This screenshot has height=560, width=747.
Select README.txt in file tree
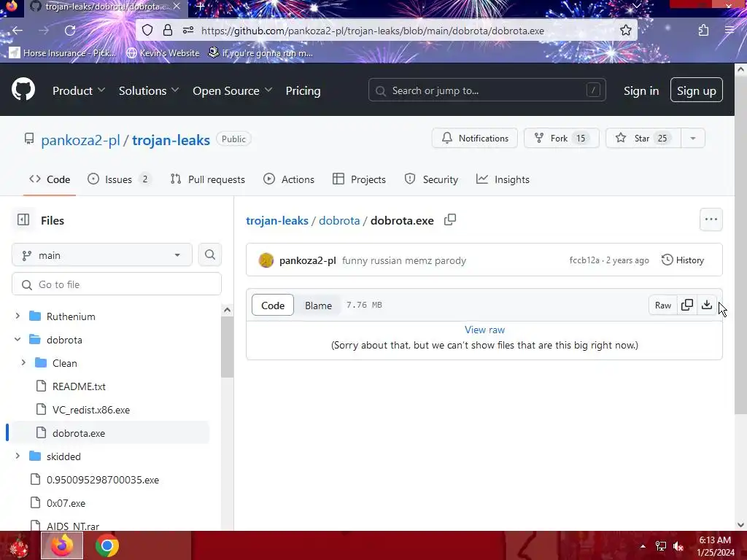tap(79, 386)
